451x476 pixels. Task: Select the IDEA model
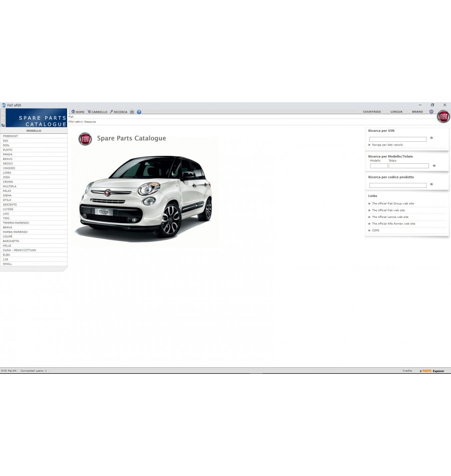34,177
